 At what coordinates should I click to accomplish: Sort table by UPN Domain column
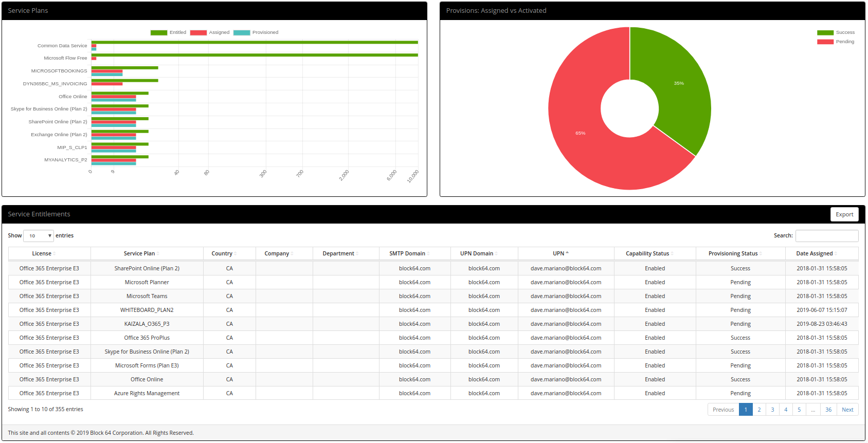pyautogui.click(x=484, y=254)
